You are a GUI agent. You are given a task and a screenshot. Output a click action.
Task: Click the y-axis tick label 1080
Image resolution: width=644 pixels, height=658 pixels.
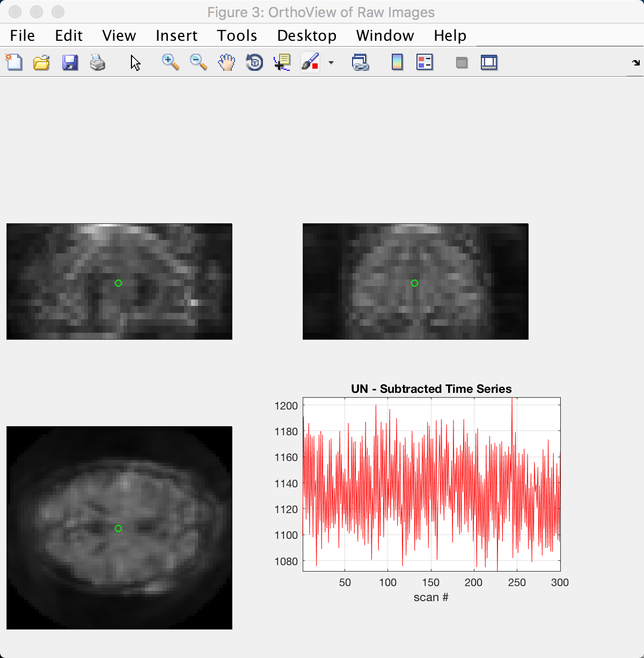pyautogui.click(x=286, y=561)
